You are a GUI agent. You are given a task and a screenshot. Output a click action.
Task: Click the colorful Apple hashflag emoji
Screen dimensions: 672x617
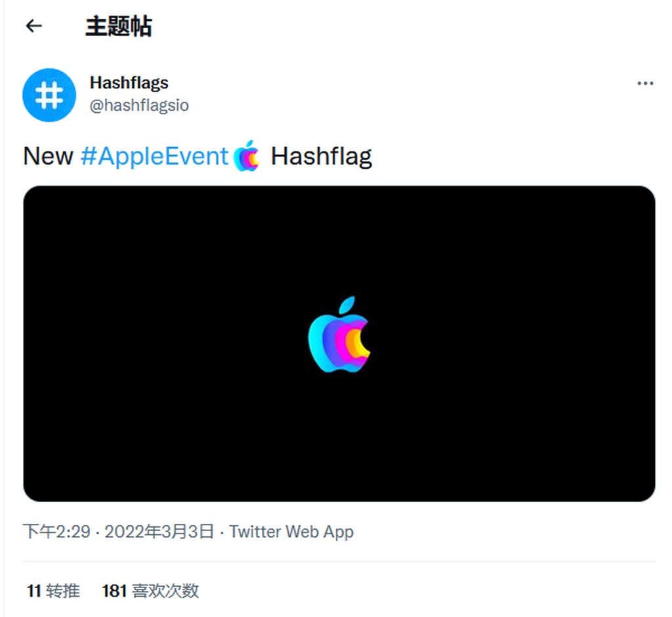click(x=247, y=156)
